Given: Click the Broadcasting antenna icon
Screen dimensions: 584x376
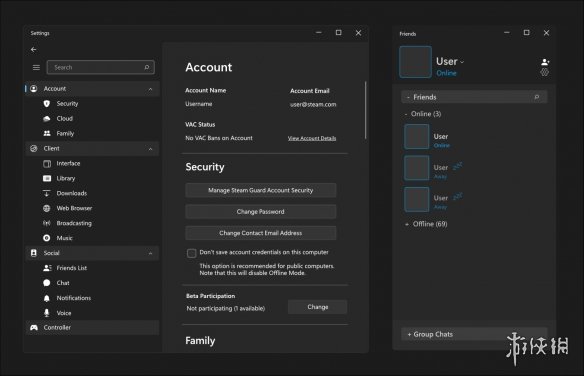Looking at the screenshot, I should pyautogui.click(x=47, y=223).
